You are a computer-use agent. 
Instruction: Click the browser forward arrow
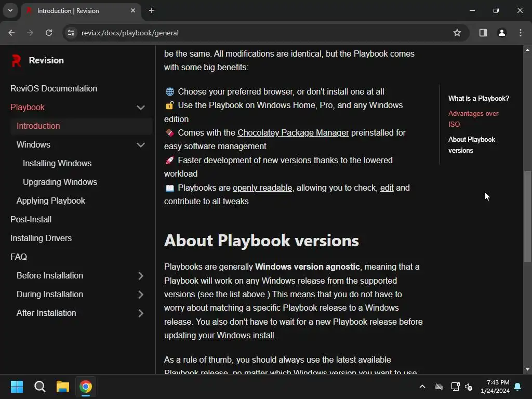point(30,33)
